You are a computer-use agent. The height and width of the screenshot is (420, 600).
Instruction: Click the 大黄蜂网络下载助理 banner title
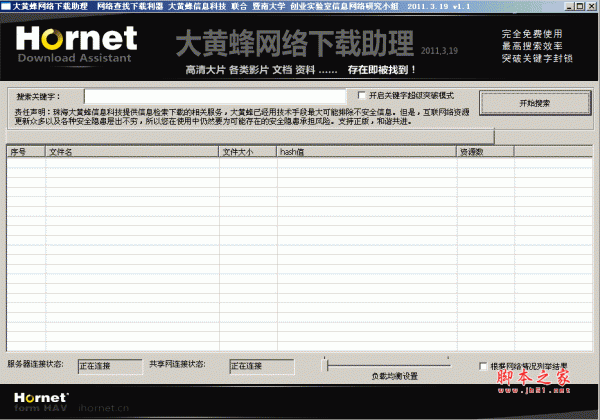click(x=295, y=43)
